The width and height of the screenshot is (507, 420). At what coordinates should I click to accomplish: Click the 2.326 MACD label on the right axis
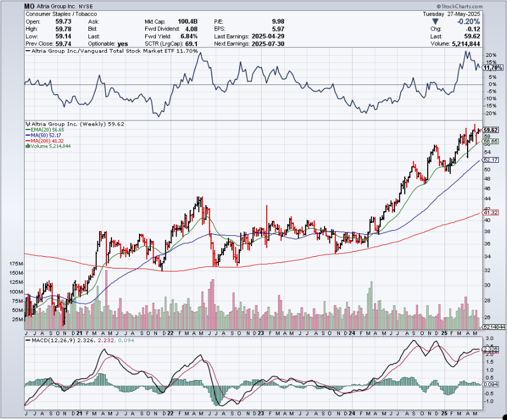tap(491, 350)
